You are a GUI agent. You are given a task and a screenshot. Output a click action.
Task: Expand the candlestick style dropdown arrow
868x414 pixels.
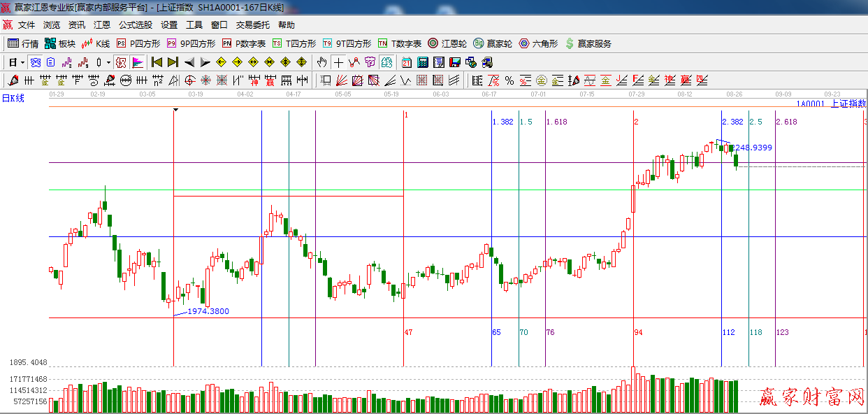108,62
